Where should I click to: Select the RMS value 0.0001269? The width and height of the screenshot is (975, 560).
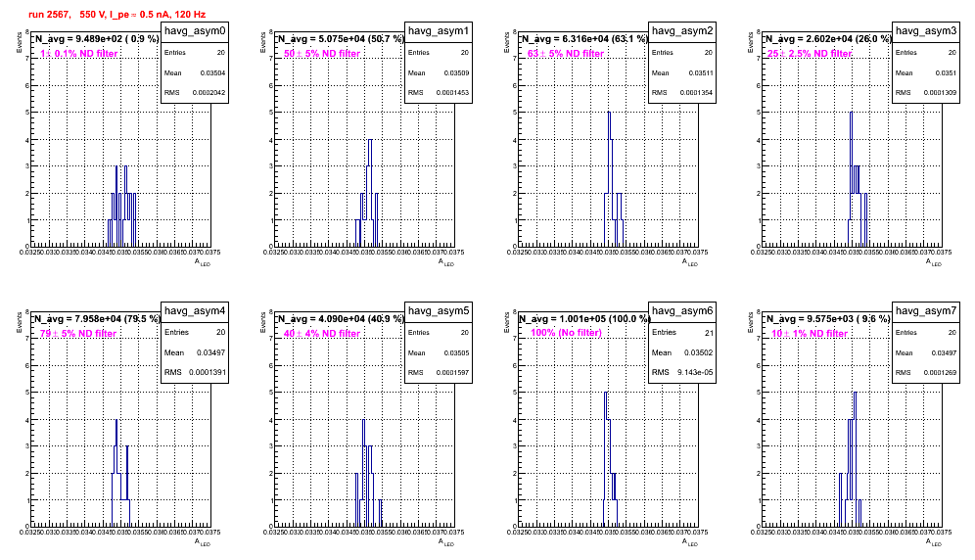click(x=940, y=372)
